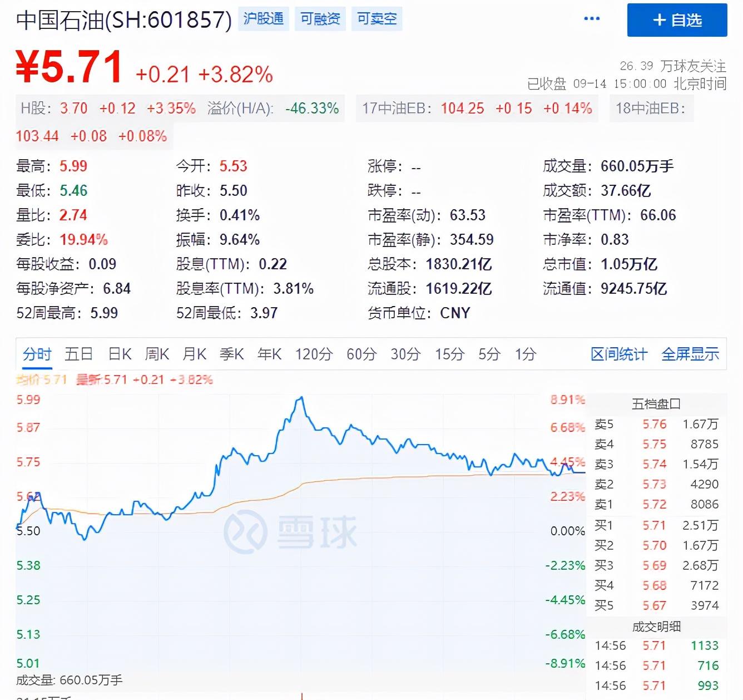Click the 总市值 value 1.05万亿

pos(629,264)
